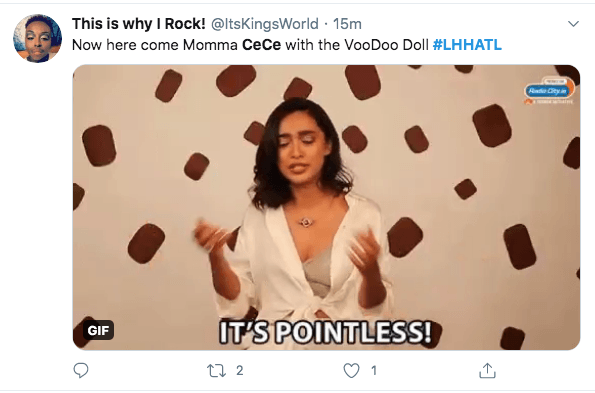Click the pendant necklace in the GIF
The height and width of the screenshot is (393, 595).
[305, 222]
